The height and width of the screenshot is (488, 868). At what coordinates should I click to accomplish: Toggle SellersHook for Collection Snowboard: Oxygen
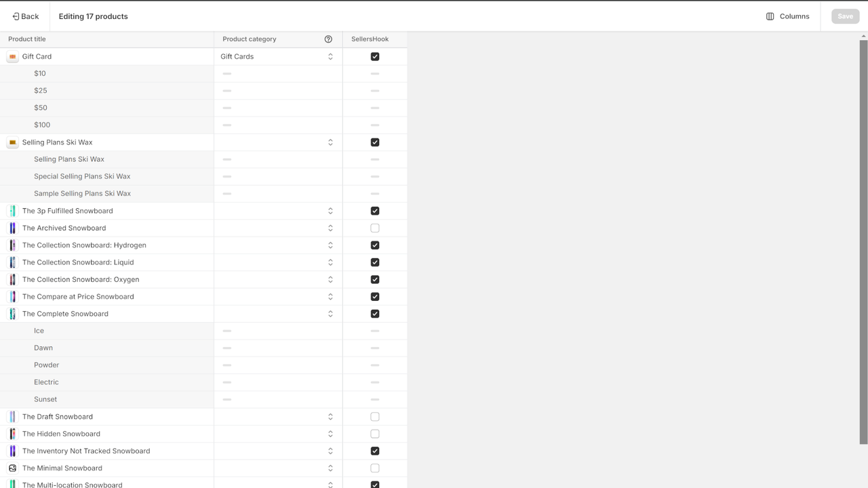(375, 279)
